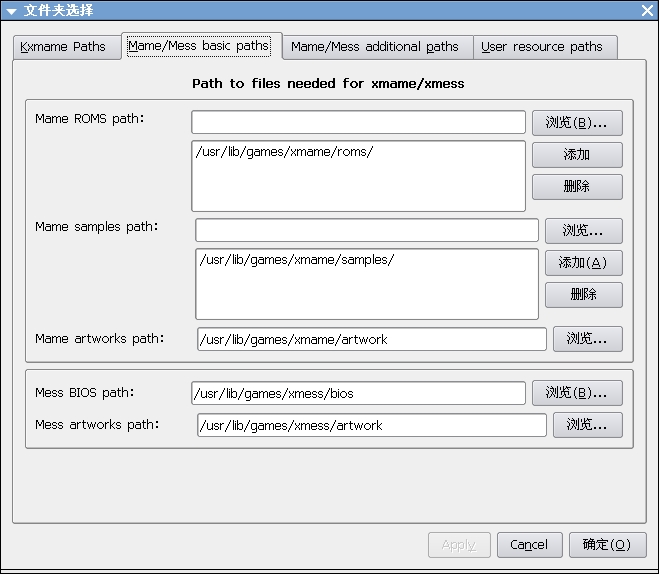Viewport: 659px width, 574px height.
Task: Close the 文件夹选择 dialog
Action: point(648,11)
